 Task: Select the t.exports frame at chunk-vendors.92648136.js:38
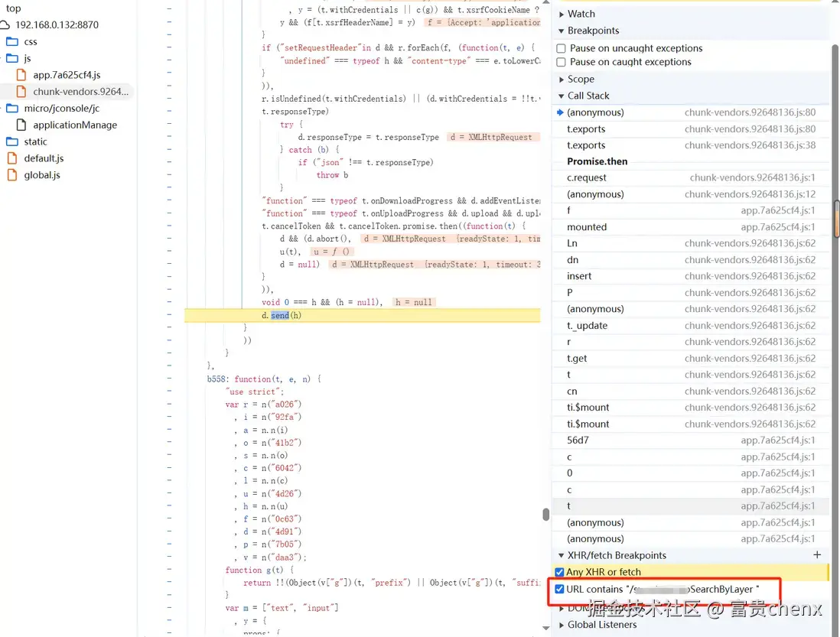click(x=691, y=145)
